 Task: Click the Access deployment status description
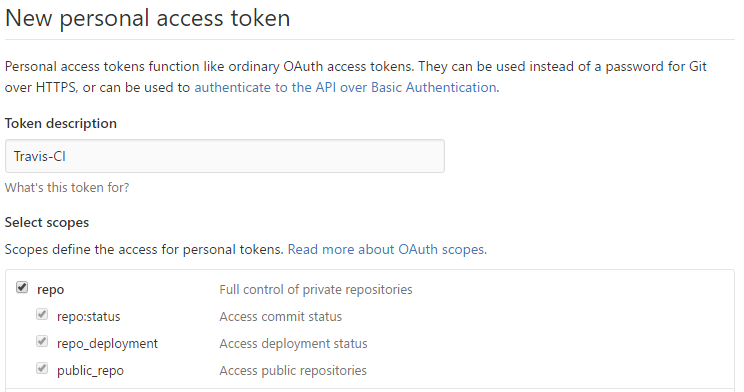tap(293, 344)
